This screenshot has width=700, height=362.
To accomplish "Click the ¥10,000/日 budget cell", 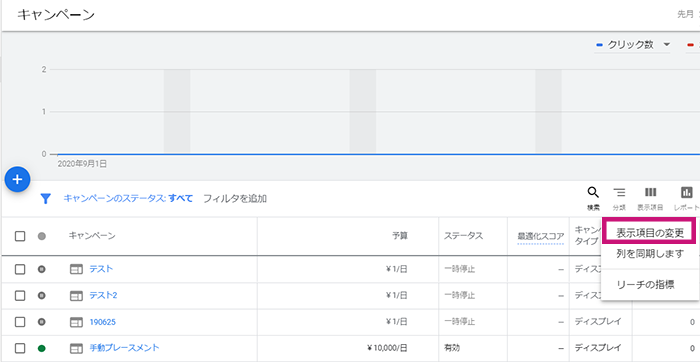I will pyautogui.click(x=387, y=348).
